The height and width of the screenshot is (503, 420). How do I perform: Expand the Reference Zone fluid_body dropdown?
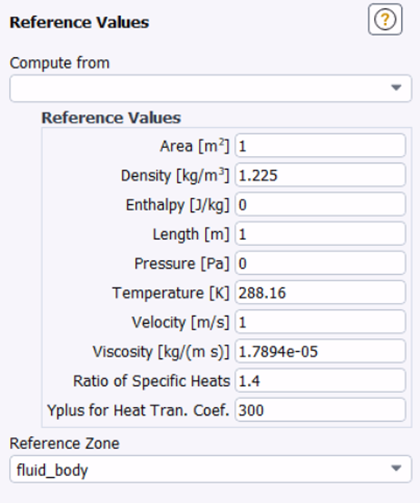[x=211, y=469]
